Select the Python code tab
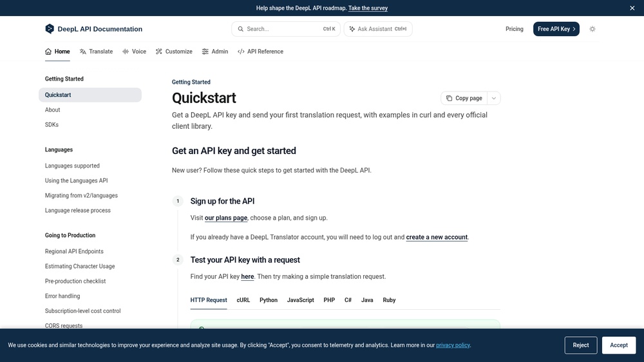Viewport: 644px width, 362px height. [x=269, y=300]
